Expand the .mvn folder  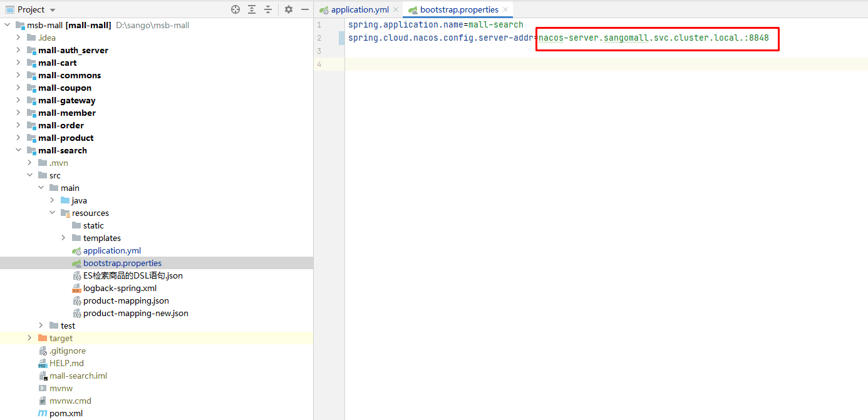[x=30, y=163]
